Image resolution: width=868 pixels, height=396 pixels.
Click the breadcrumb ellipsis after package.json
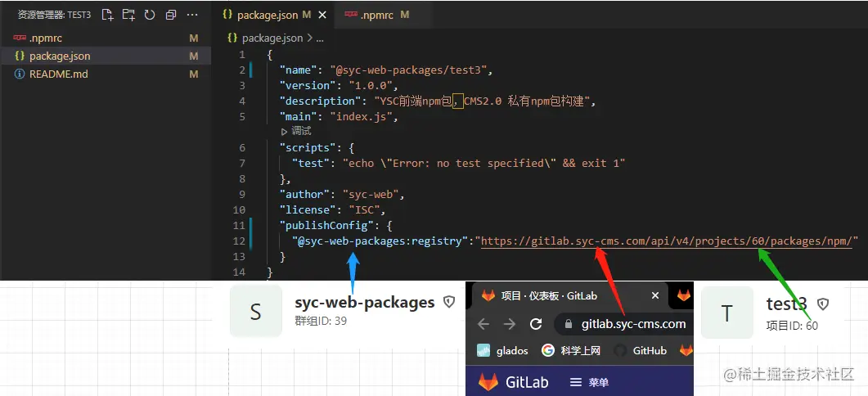[x=319, y=38]
